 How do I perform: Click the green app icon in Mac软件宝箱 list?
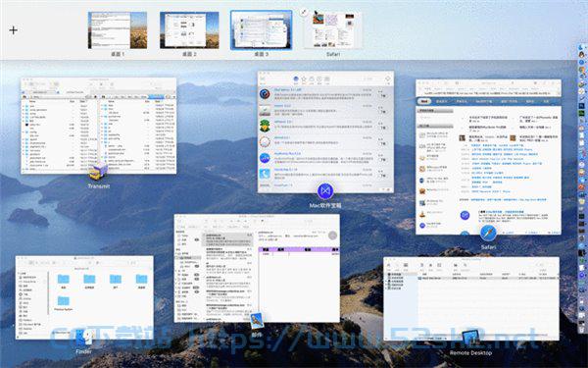[265, 126]
